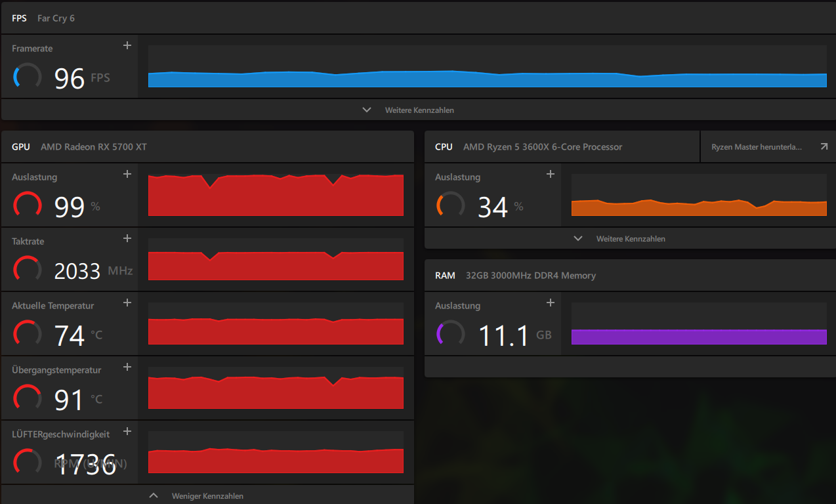Click the LÜFTERgeschwindigkeit label
The image size is (836, 504).
[61, 434]
